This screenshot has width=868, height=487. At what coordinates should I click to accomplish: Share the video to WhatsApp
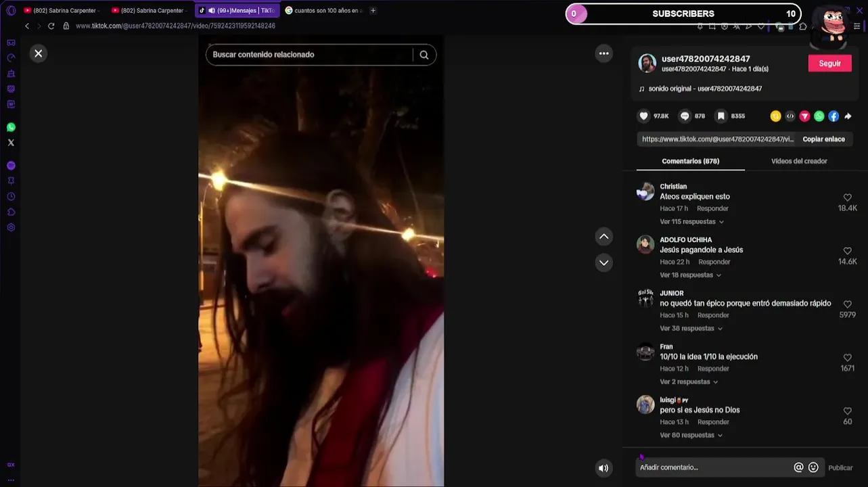[819, 116]
